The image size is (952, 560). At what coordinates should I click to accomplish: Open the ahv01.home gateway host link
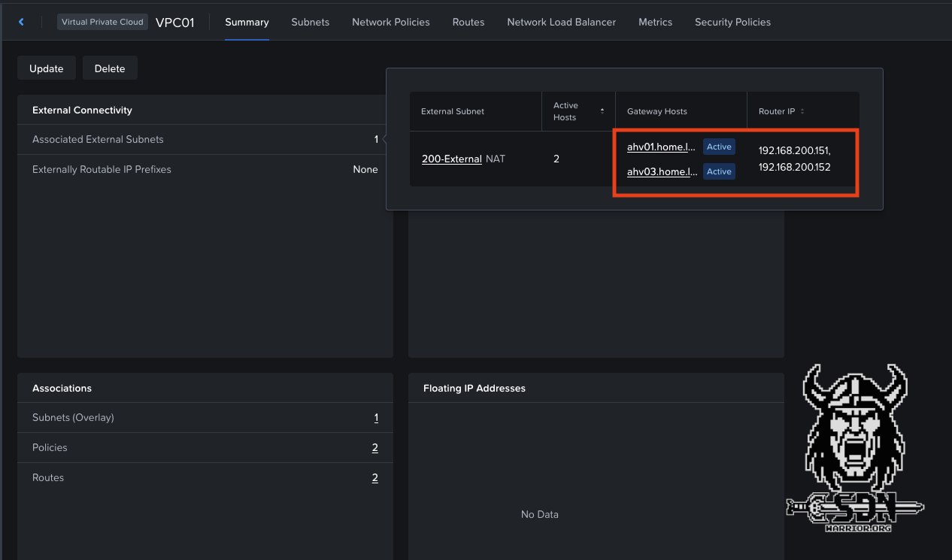(661, 147)
